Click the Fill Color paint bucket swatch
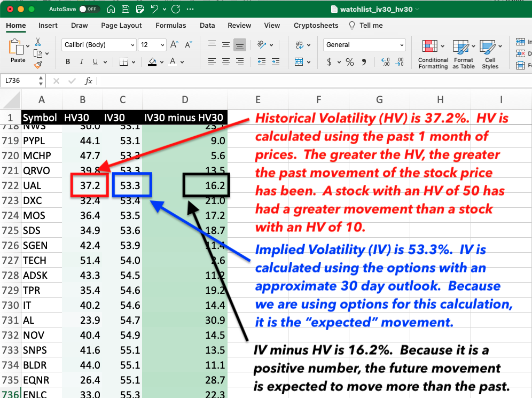Image resolution: width=532 pixels, height=398 pixels. (152, 62)
